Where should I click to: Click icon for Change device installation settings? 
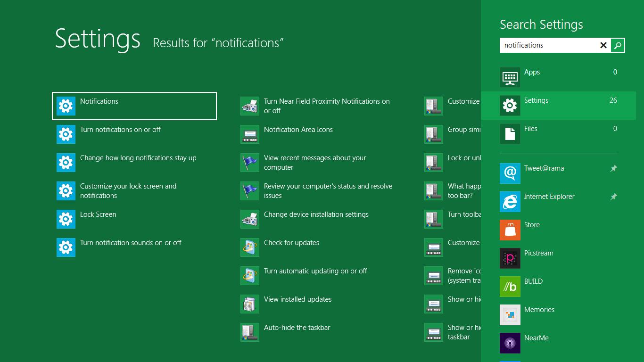click(250, 219)
